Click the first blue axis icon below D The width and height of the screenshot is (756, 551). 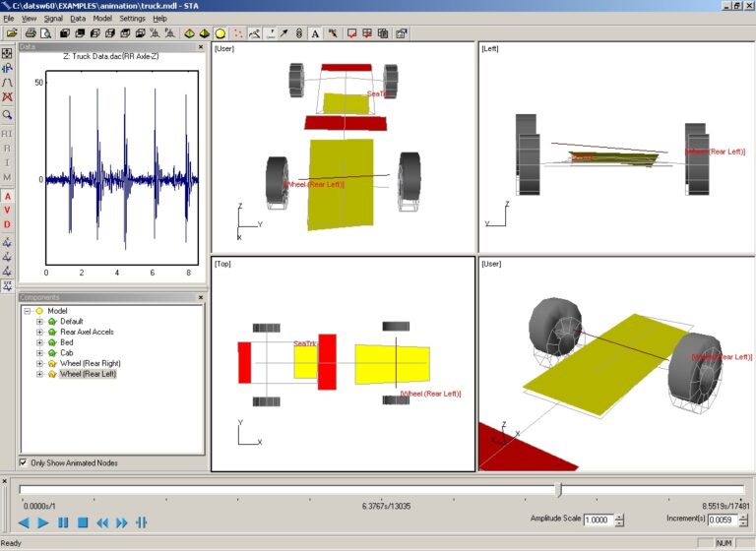point(7,242)
